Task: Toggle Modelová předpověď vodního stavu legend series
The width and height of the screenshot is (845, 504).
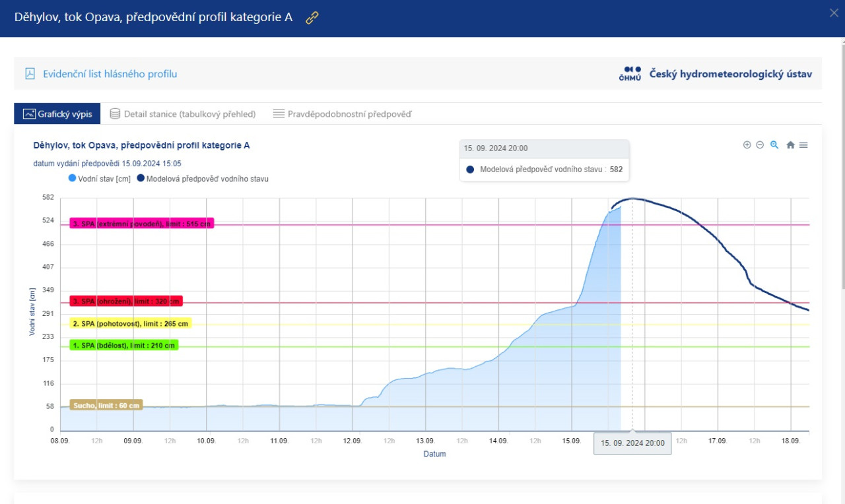Action: pyautogui.click(x=203, y=178)
